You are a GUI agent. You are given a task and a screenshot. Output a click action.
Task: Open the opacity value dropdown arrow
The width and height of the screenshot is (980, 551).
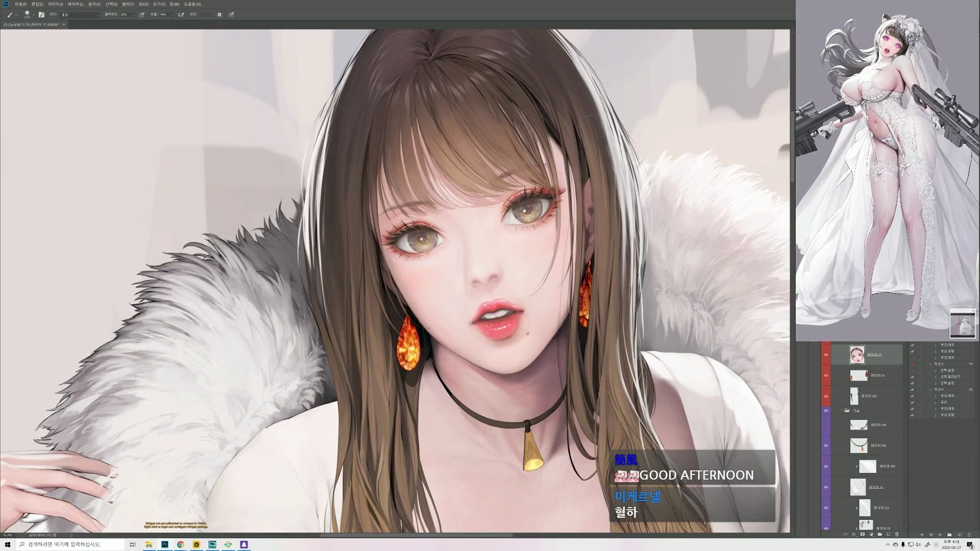click(133, 15)
